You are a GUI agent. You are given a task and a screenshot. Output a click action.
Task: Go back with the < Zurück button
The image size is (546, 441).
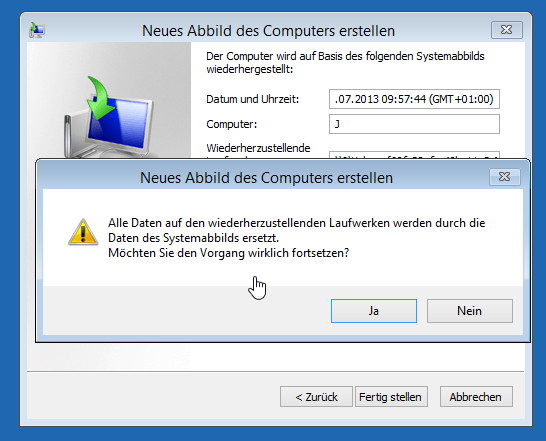(x=316, y=396)
